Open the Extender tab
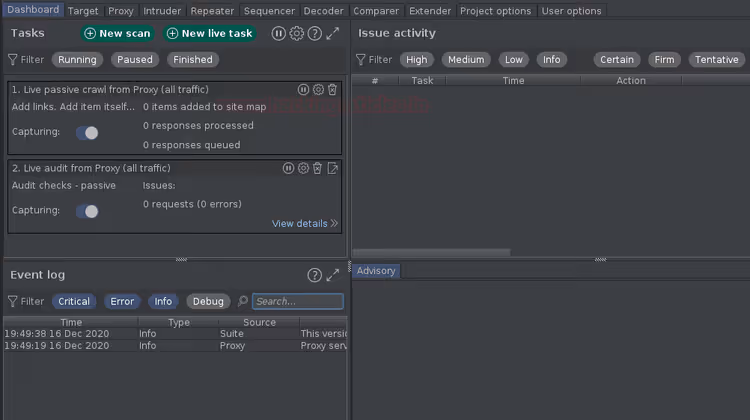This screenshot has width=750, height=420. coord(430,11)
